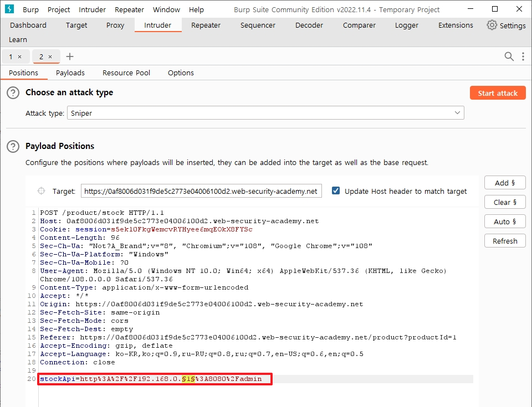Switch to the Proxy tab
Viewport: 532px width, 407px height.
click(x=115, y=25)
